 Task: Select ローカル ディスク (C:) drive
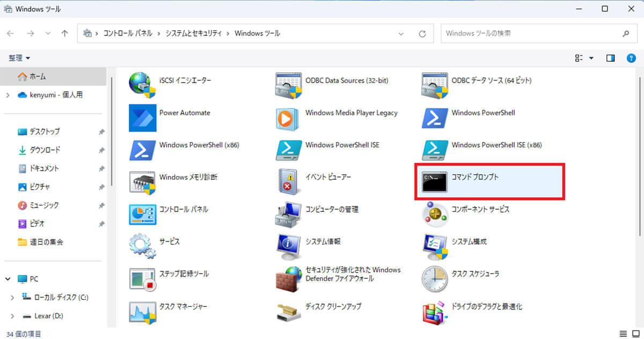point(55,297)
